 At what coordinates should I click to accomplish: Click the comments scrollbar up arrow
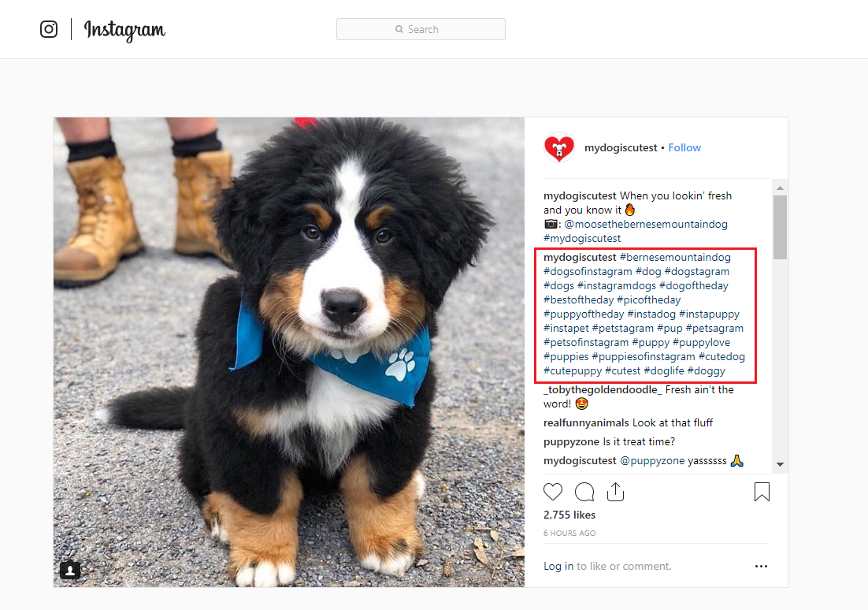point(780,188)
